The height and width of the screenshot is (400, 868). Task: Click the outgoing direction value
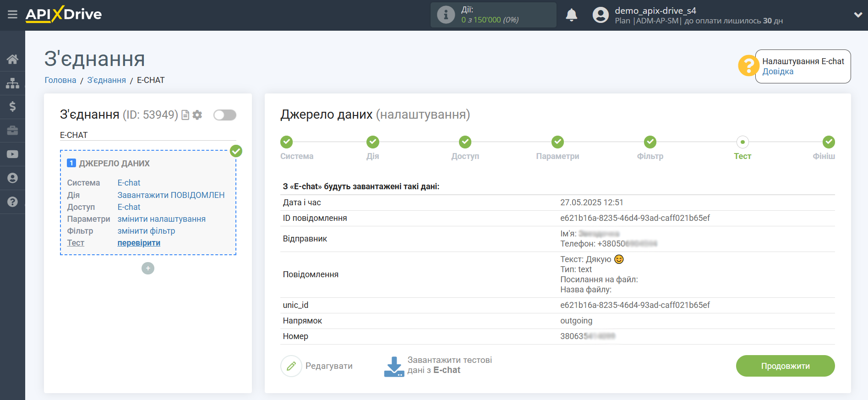[576, 321]
